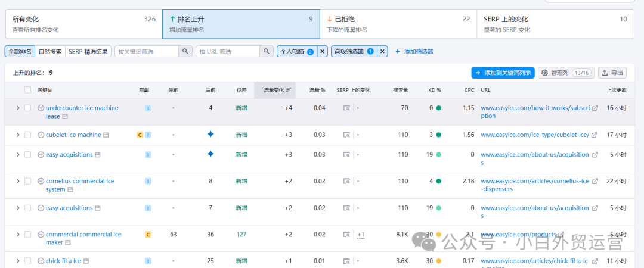The height and width of the screenshot is (268, 644).
Task: Open SERP snapshot icon for cubelet ice machine
Action: click(347, 135)
